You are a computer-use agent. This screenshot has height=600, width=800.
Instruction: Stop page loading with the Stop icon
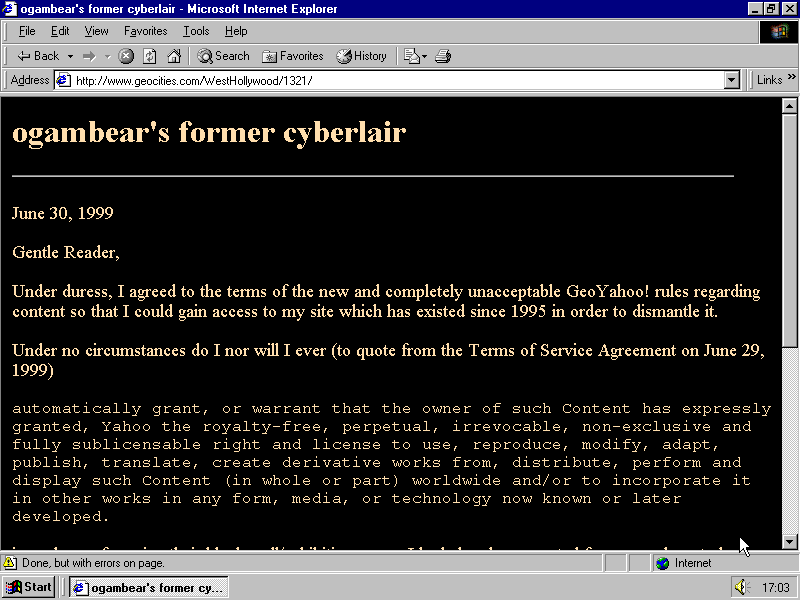click(126, 56)
